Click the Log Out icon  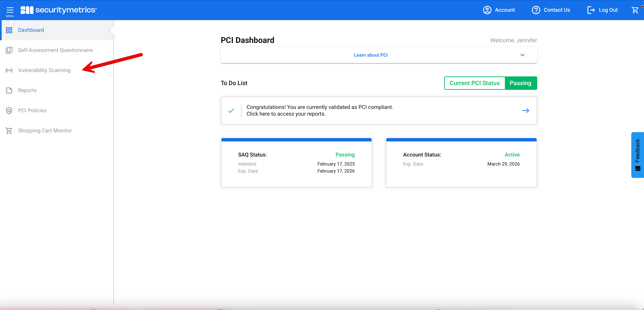tap(591, 10)
